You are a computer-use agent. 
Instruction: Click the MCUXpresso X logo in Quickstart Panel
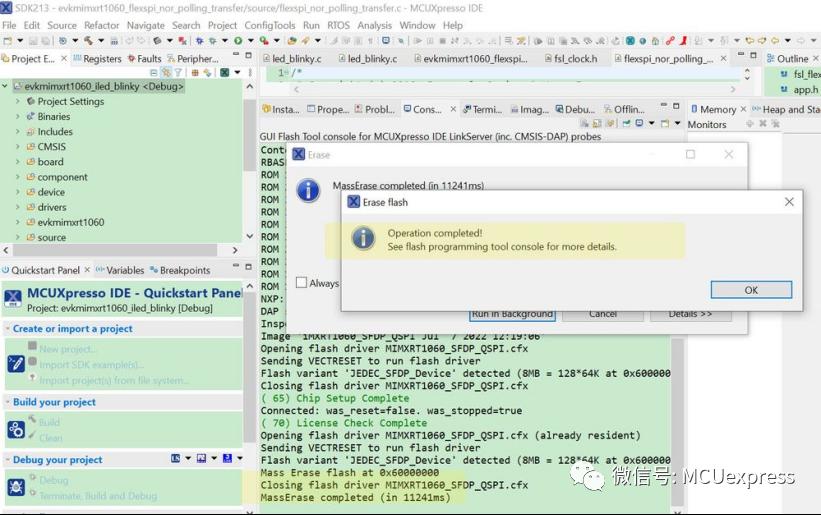13,298
